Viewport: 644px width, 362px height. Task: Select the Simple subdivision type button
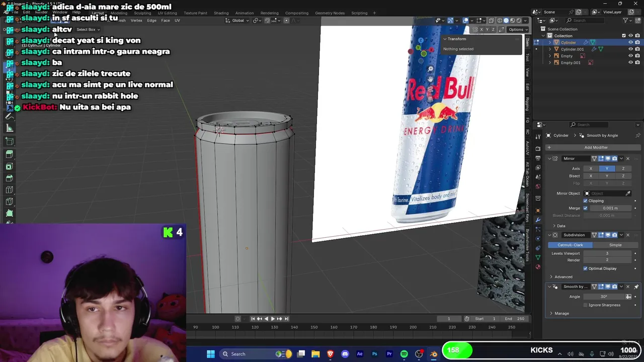pos(615,245)
